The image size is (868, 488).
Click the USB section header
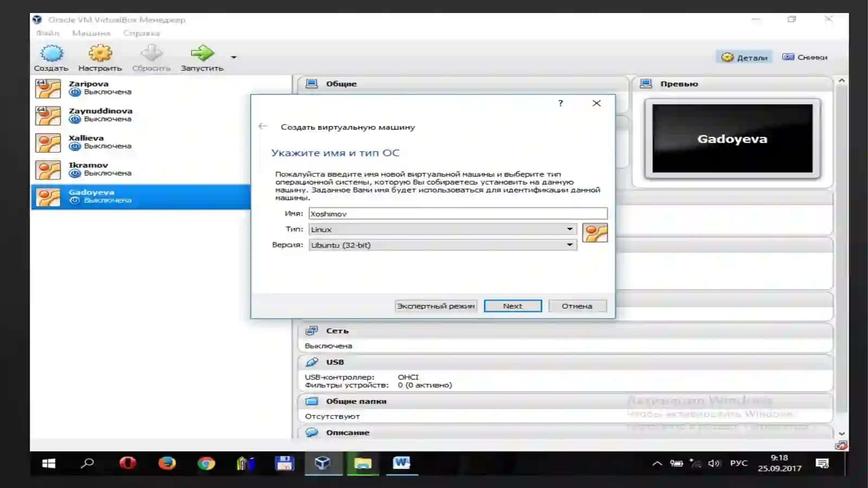(565, 362)
